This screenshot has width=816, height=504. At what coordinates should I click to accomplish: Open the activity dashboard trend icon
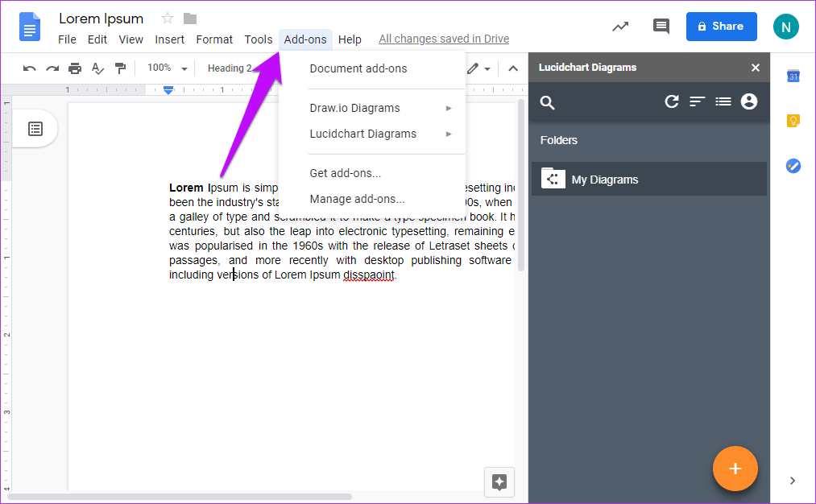point(619,27)
